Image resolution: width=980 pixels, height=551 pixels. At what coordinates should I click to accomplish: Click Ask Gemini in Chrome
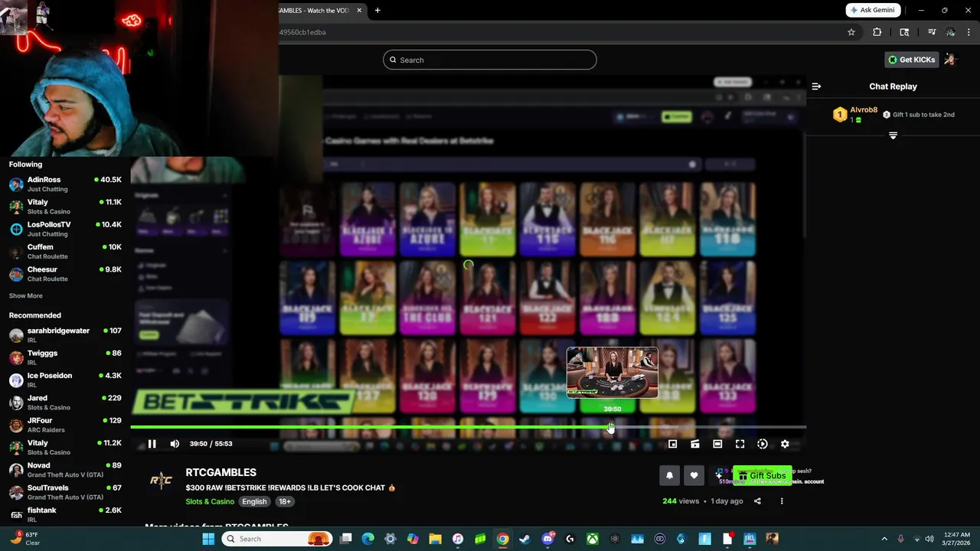click(873, 10)
